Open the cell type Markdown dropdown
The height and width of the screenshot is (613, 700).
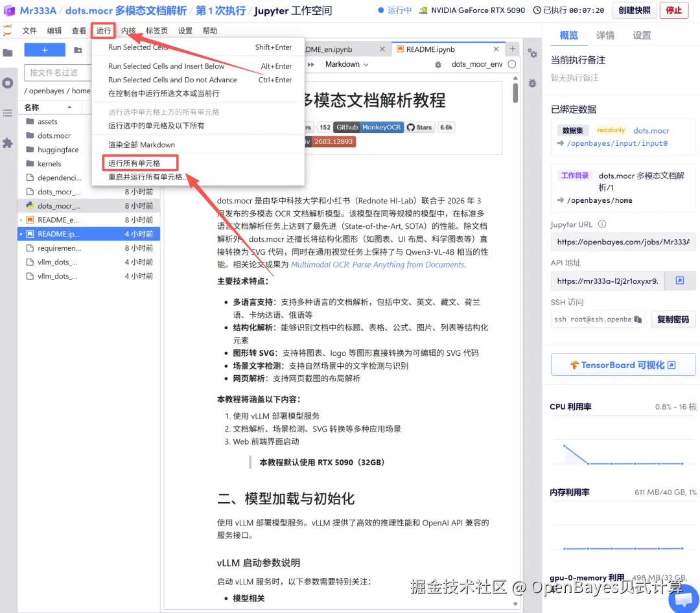tap(346, 64)
